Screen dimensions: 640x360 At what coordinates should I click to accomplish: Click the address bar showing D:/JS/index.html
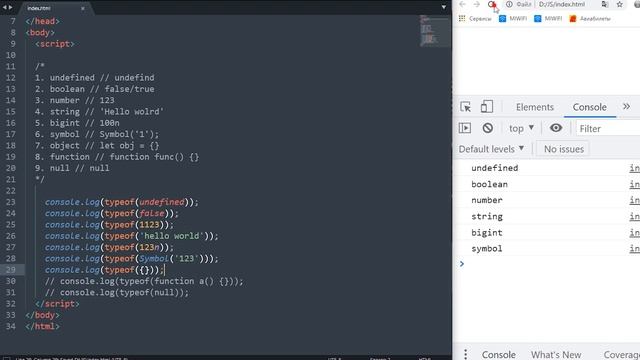pyautogui.click(x=562, y=4)
